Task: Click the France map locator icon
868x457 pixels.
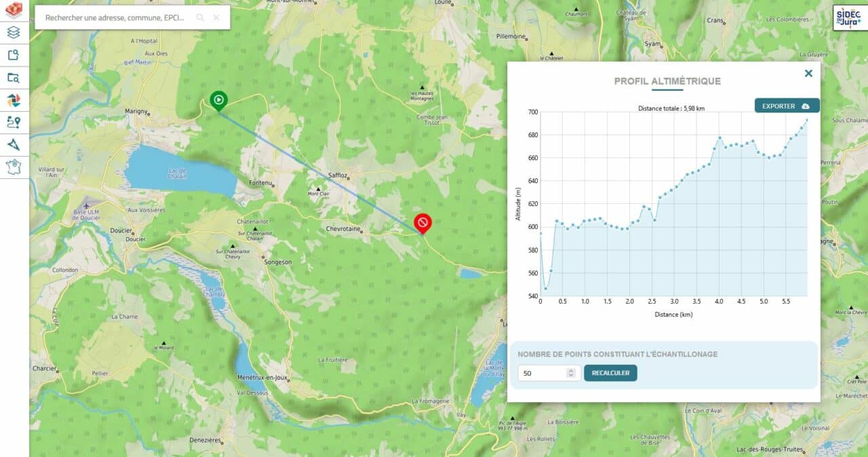Action: point(14,167)
